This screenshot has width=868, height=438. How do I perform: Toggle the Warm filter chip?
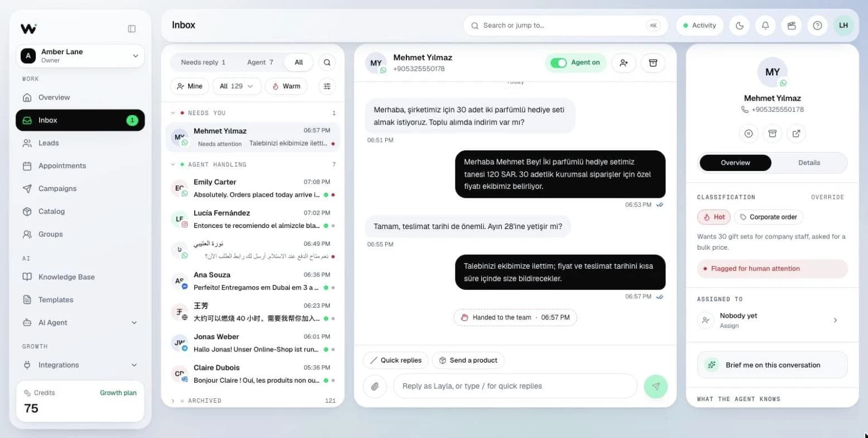[x=286, y=86]
